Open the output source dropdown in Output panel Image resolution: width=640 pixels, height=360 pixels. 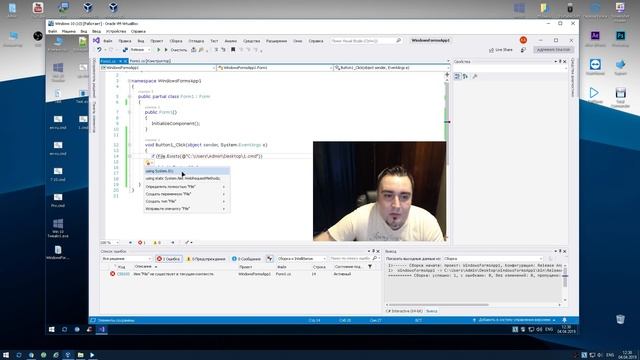point(493,259)
